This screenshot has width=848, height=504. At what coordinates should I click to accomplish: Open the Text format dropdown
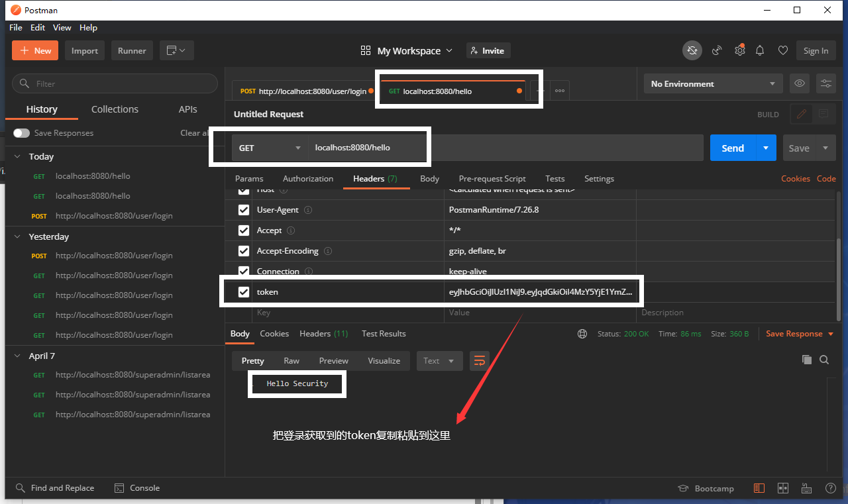pyautogui.click(x=439, y=360)
